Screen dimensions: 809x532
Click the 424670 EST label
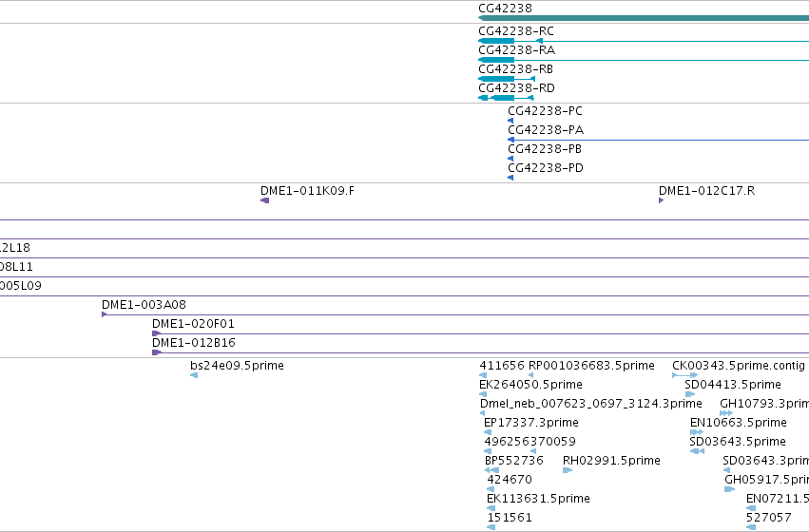[x=510, y=480]
